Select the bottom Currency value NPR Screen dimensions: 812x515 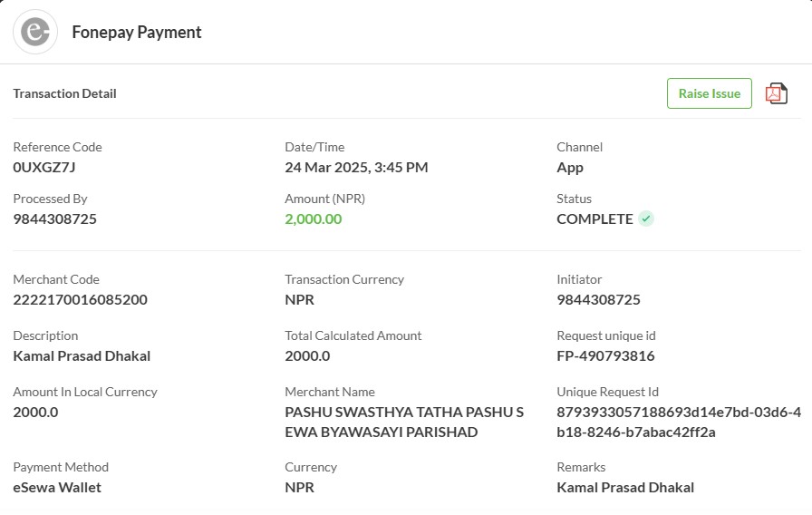coord(300,487)
